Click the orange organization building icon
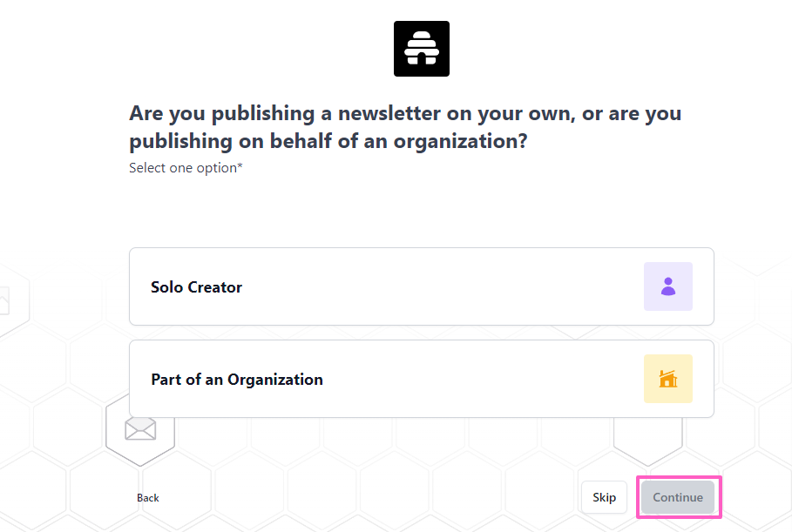The height and width of the screenshot is (532, 792). click(668, 379)
